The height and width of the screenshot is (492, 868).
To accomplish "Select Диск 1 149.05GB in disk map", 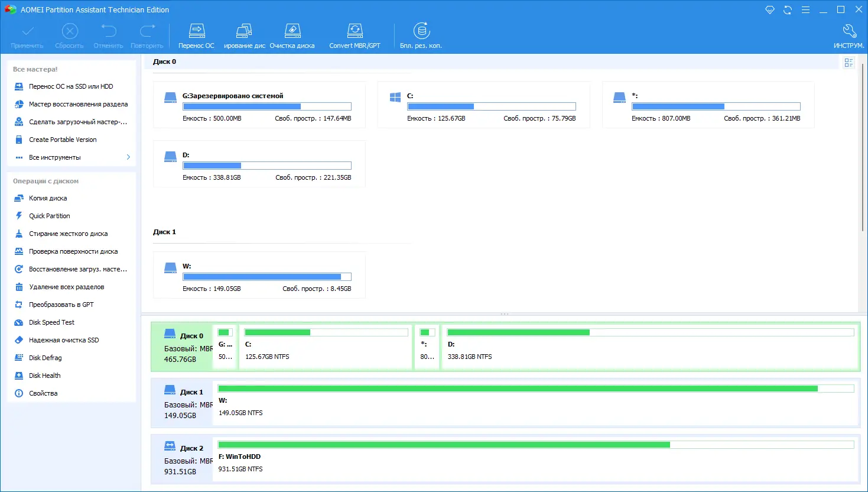I will click(x=183, y=403).
